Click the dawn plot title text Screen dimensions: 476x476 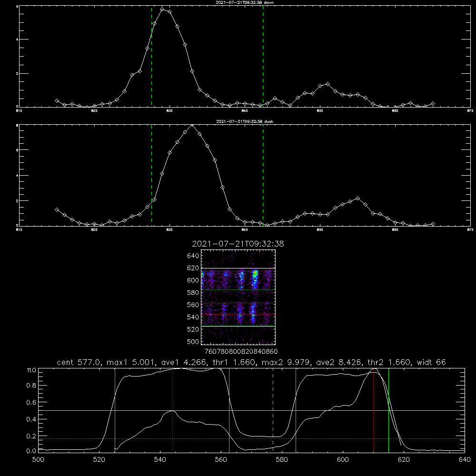point(245,2)
